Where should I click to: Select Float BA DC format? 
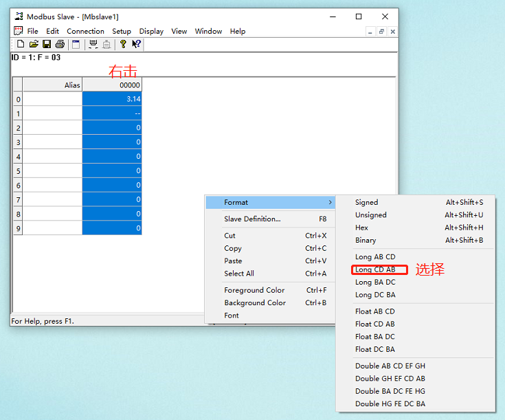coord(416,337)
